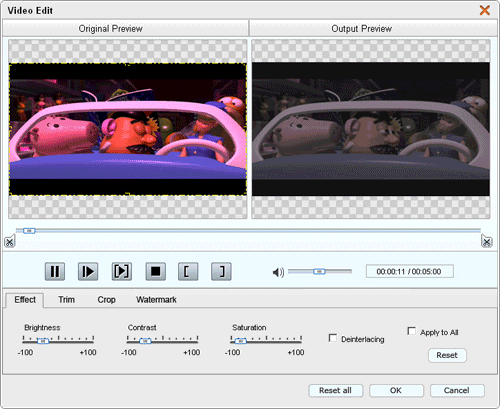Open the Crop tab
The width and height of the screenshot is (500, 409).
(x=107, y=300)
